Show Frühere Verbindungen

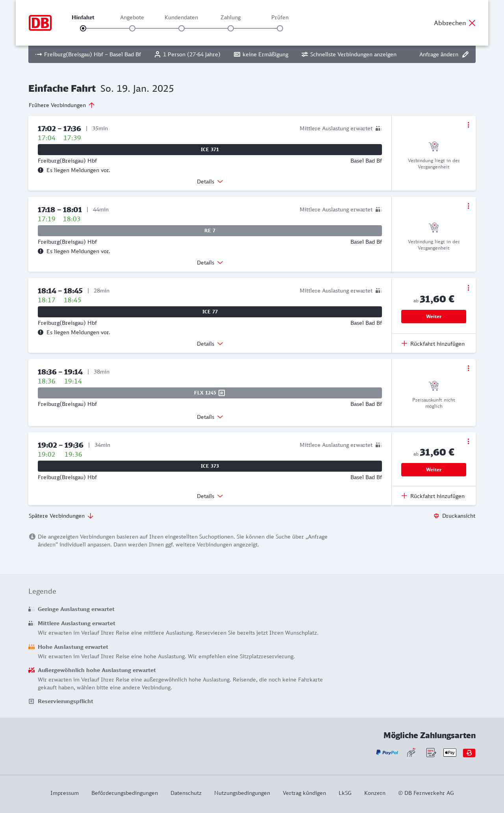[x=62, y=105]
